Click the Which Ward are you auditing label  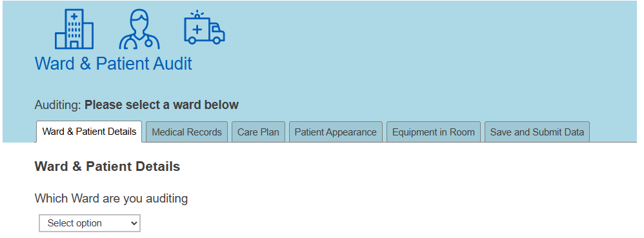[111, 199]
